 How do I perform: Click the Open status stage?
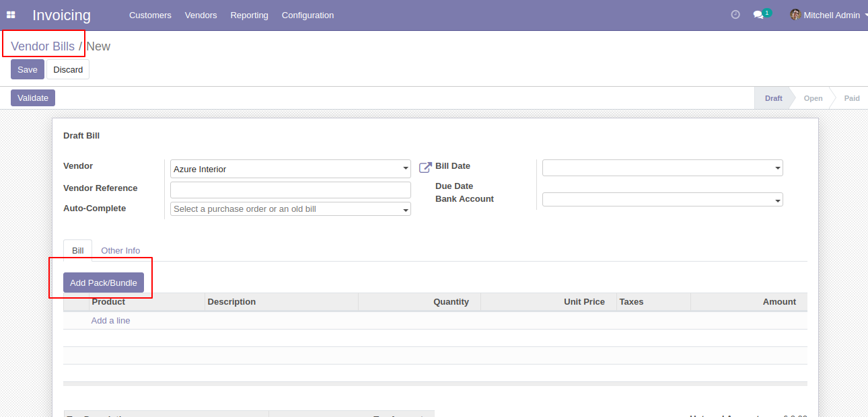813,98
